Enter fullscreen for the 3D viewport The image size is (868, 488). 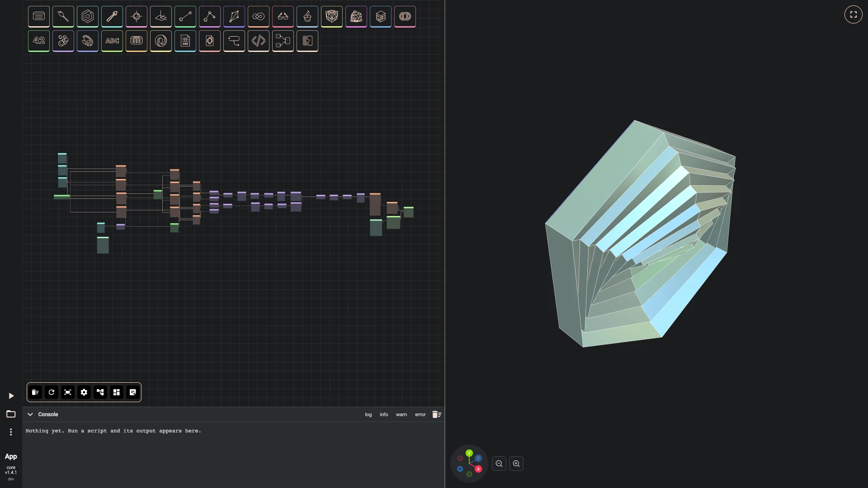pos(854,14)
